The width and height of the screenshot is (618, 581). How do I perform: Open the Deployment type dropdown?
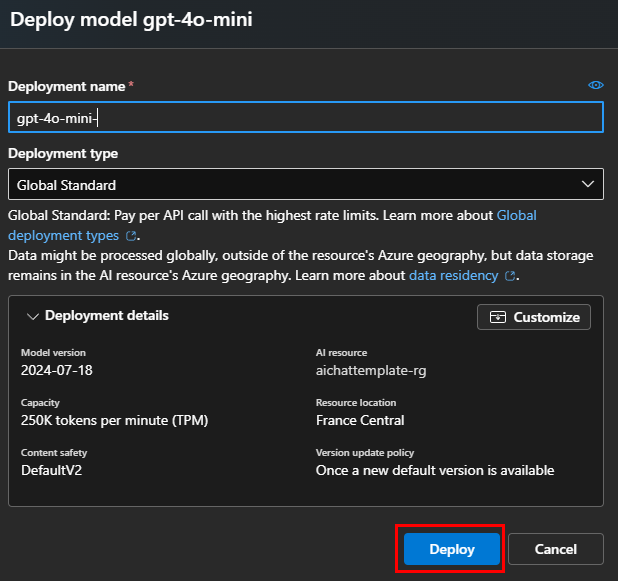coord(306,184)
